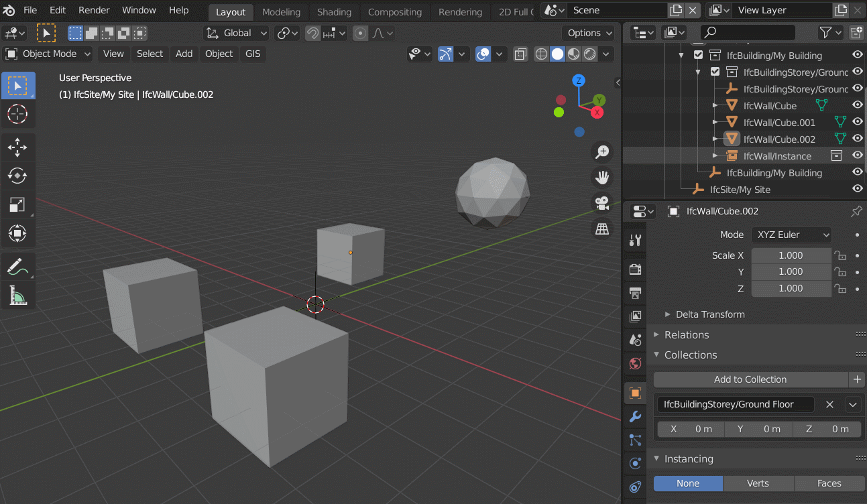The height and width of the screenshot is (504, 867).
Task: Hide IfcWall/Cube.001 in the viewport
Action: 857,122
